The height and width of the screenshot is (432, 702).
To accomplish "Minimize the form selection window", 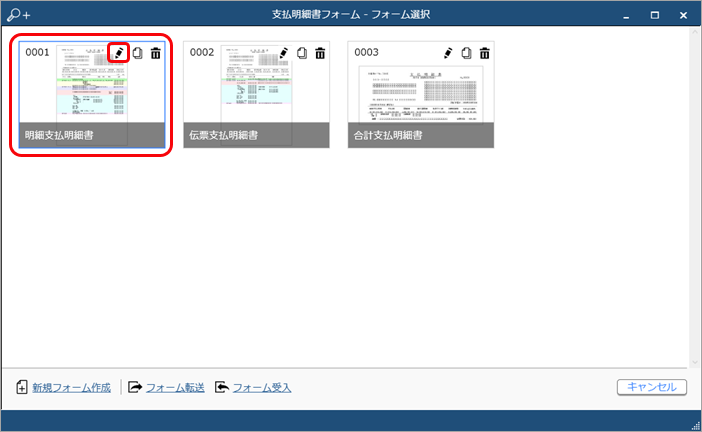I will tap(626, 15).
